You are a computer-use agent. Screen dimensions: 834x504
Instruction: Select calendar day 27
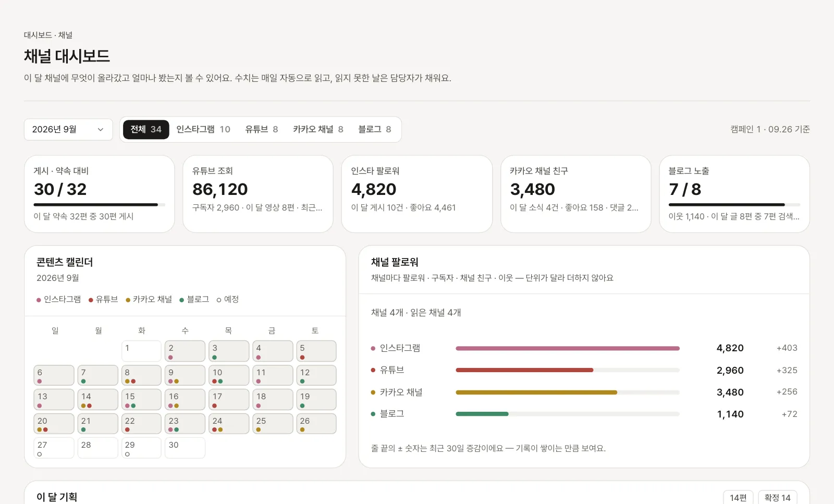(x=54, y=448)
